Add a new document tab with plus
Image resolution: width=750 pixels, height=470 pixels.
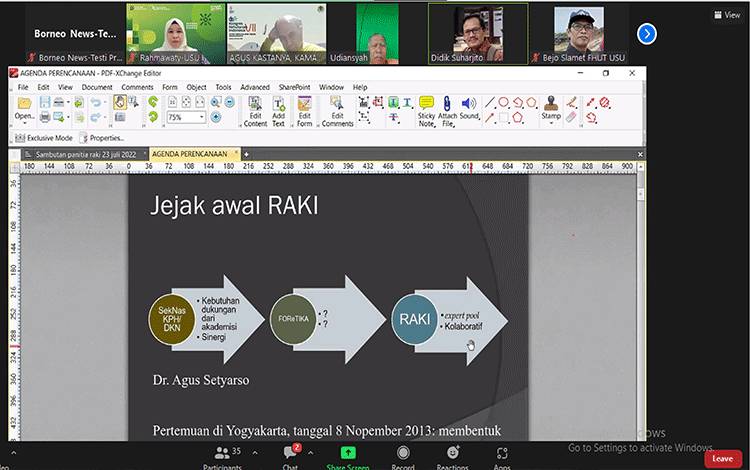click(x=246, y=154)
